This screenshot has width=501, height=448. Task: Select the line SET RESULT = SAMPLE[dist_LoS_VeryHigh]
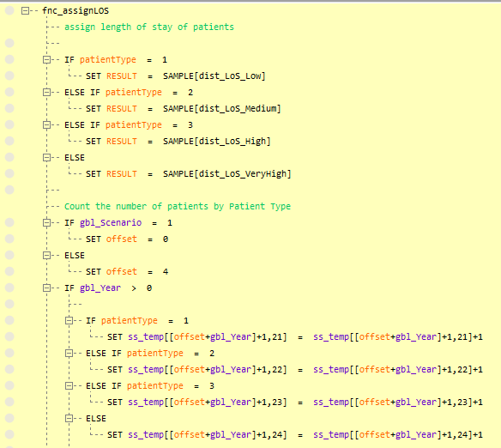pos(188,174)
